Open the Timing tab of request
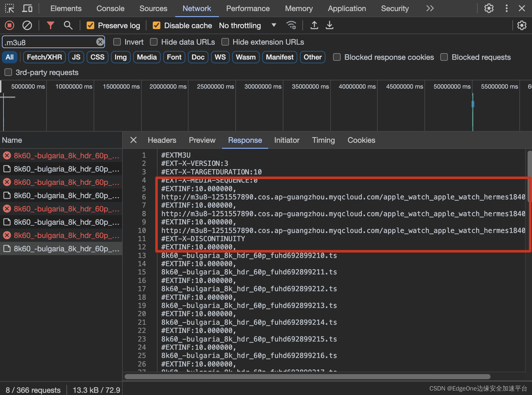Image resolution: width=532 pixels, height=395 pixels. pos(324,140)
